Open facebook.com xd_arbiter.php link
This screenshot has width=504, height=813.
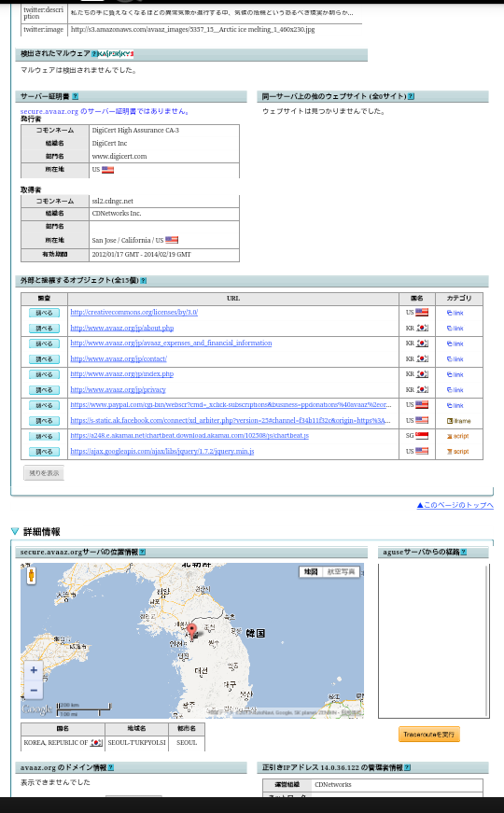point(231,420)
